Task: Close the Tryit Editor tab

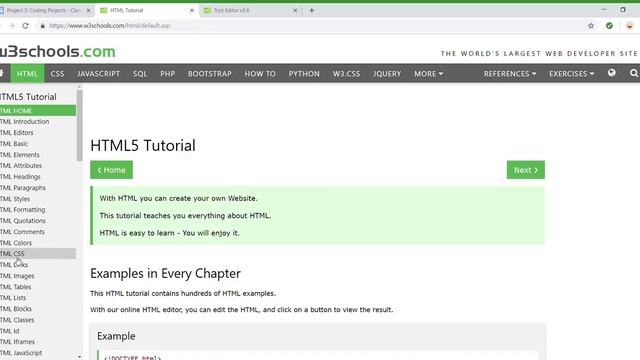Action: 295,10
